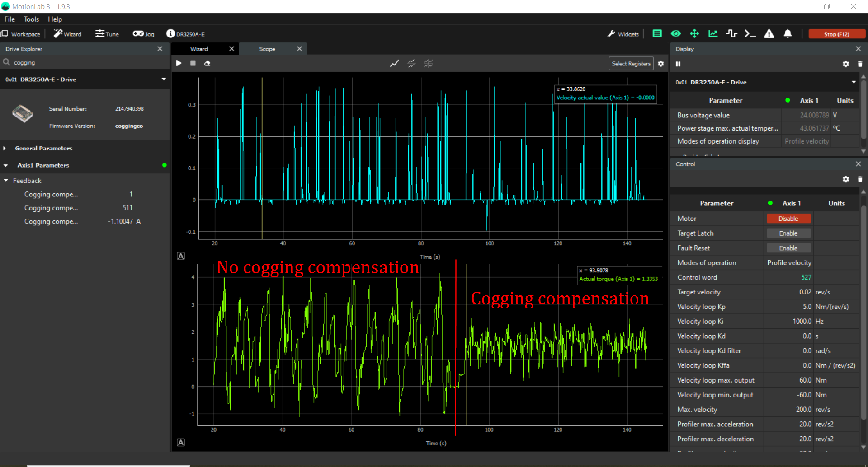Open the warning triangle icon in toolbar
Viewport: 868px width, 467px height.
point(769,34)
